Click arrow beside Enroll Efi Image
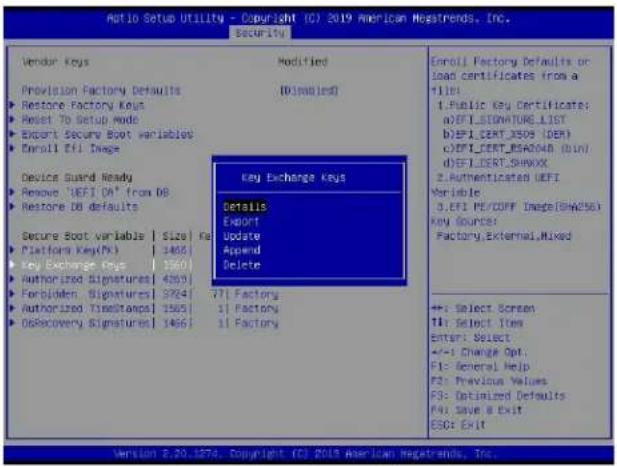 pos(12,148)
